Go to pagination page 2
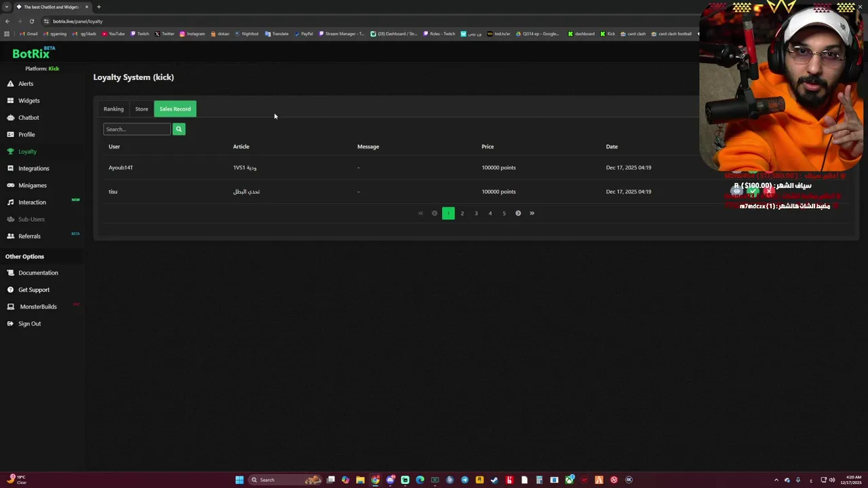868x488 pixels. tap(462, 213)
